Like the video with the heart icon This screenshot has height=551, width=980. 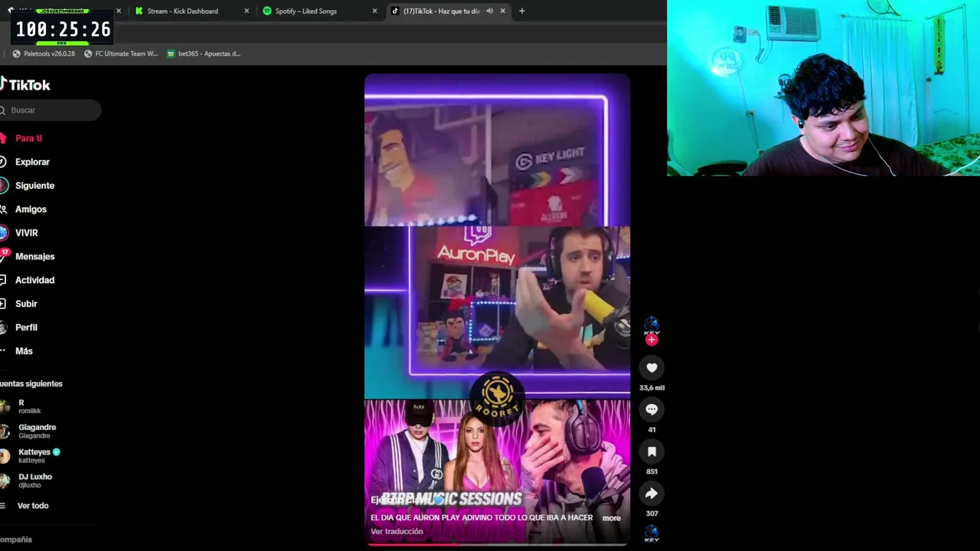click(652, 368)
